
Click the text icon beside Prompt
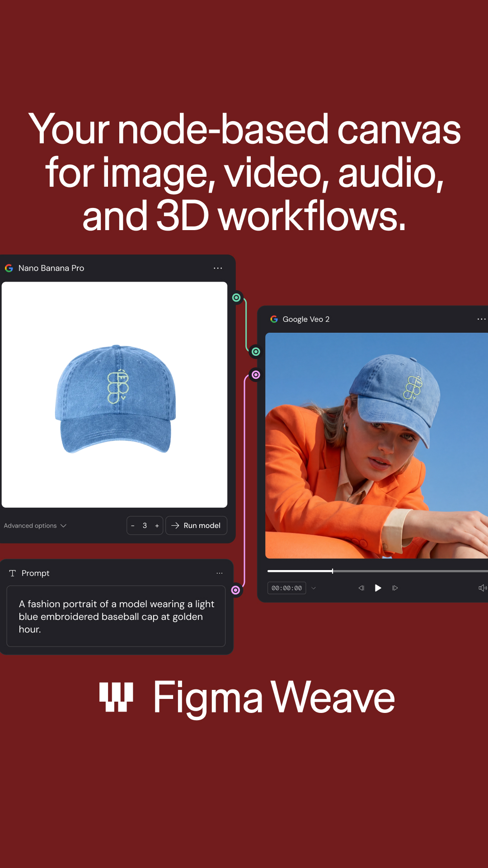click(13, 573)
